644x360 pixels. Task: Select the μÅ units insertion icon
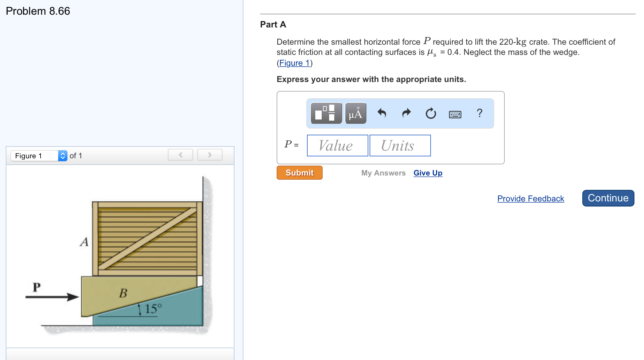tap(355, 113)
